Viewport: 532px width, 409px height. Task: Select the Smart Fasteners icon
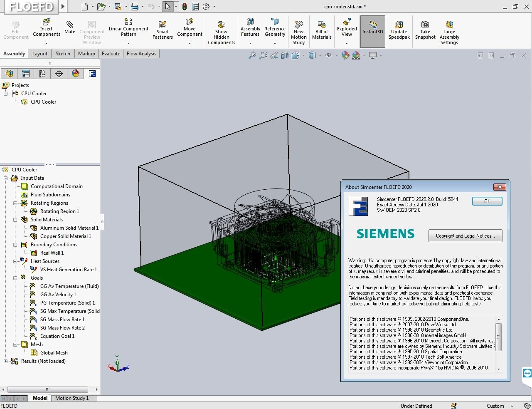click(x=163, y=25)
